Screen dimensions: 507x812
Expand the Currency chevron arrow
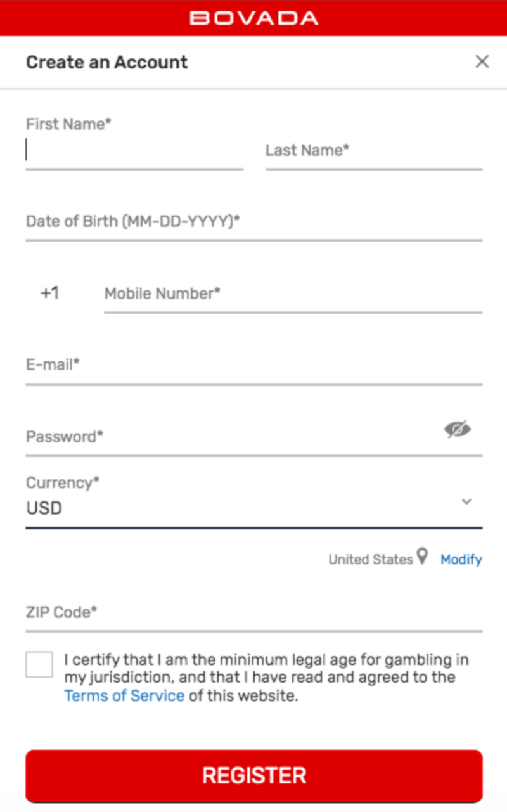tap(467, 501)
